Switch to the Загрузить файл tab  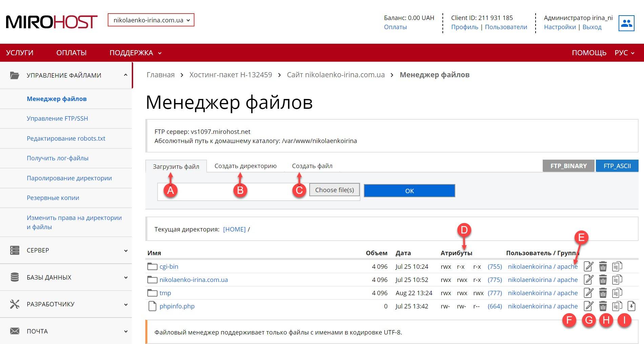(176, 166)
